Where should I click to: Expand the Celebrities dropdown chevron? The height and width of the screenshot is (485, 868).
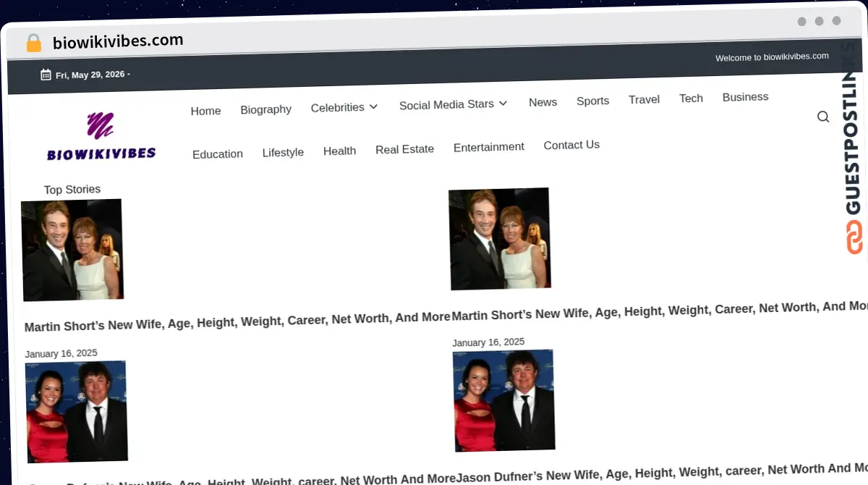pos(373,106)
